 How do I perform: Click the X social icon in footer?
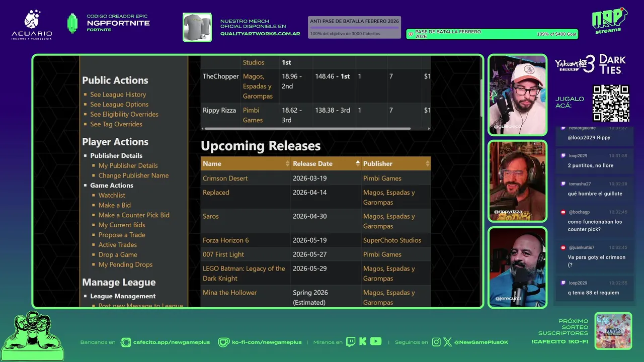[x=448, y=342]
